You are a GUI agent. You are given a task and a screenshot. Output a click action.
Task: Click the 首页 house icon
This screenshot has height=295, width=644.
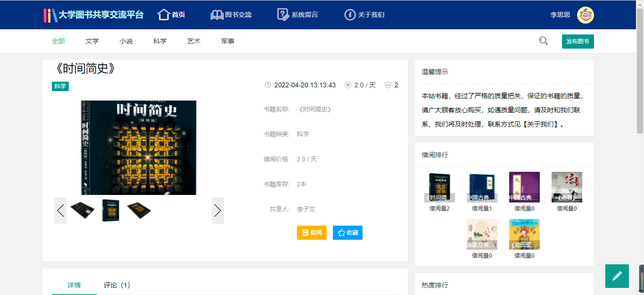(164, 15)
